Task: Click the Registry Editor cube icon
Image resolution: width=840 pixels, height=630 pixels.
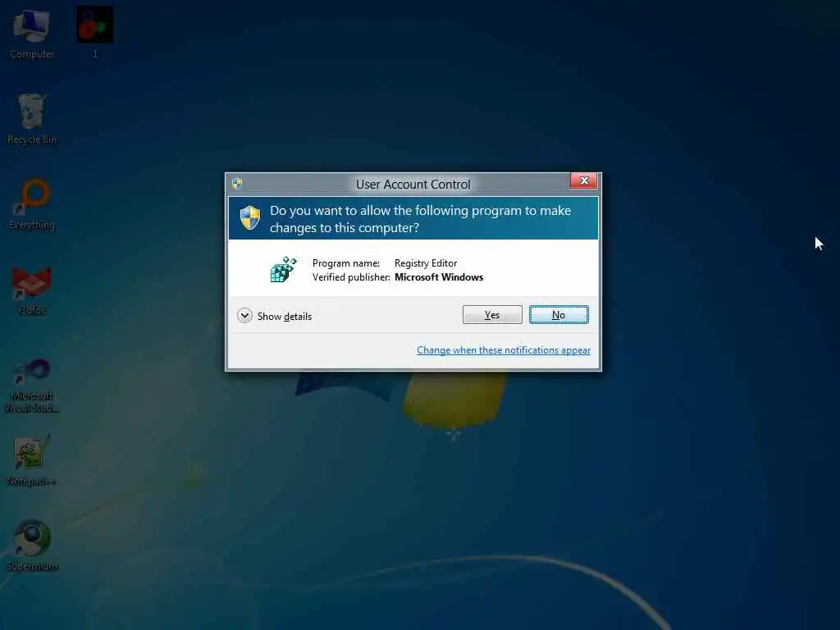Action: pyautogui.click(x=283, y=269)
